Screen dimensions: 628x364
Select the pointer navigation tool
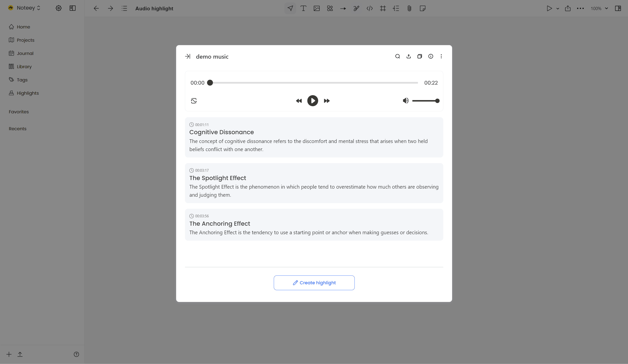[x=290, y=8]
